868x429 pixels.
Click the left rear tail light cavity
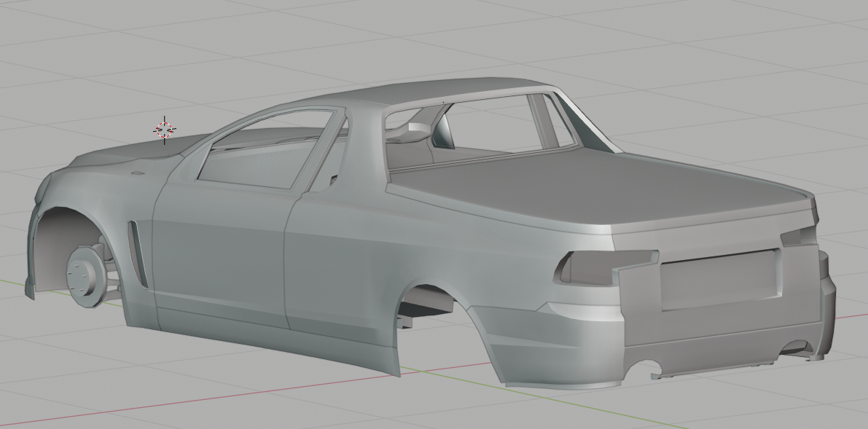click(x=607, y=267)
